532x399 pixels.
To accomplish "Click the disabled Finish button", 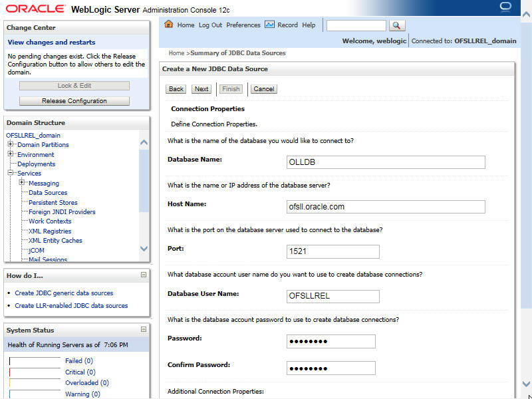I will [231, 89].
